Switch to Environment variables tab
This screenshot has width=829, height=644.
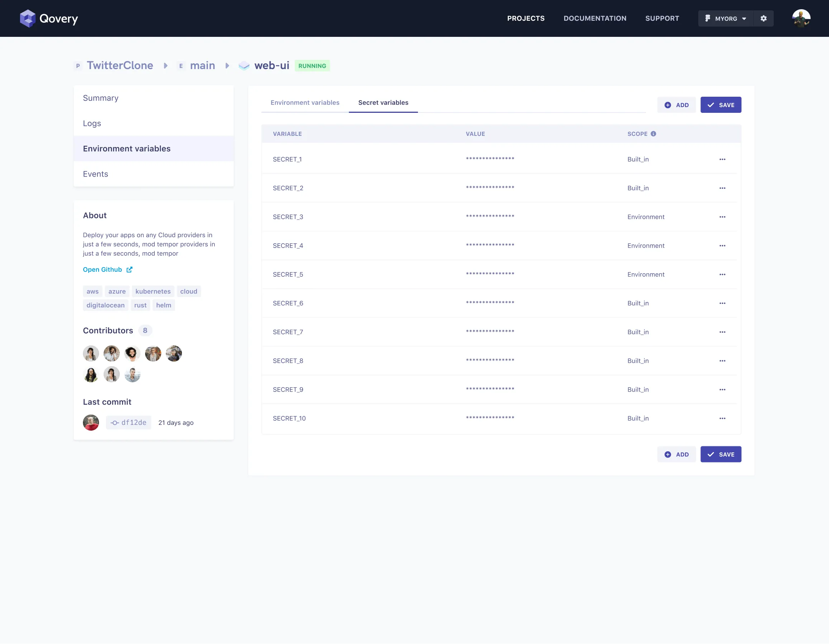click(x=305, y=102)
